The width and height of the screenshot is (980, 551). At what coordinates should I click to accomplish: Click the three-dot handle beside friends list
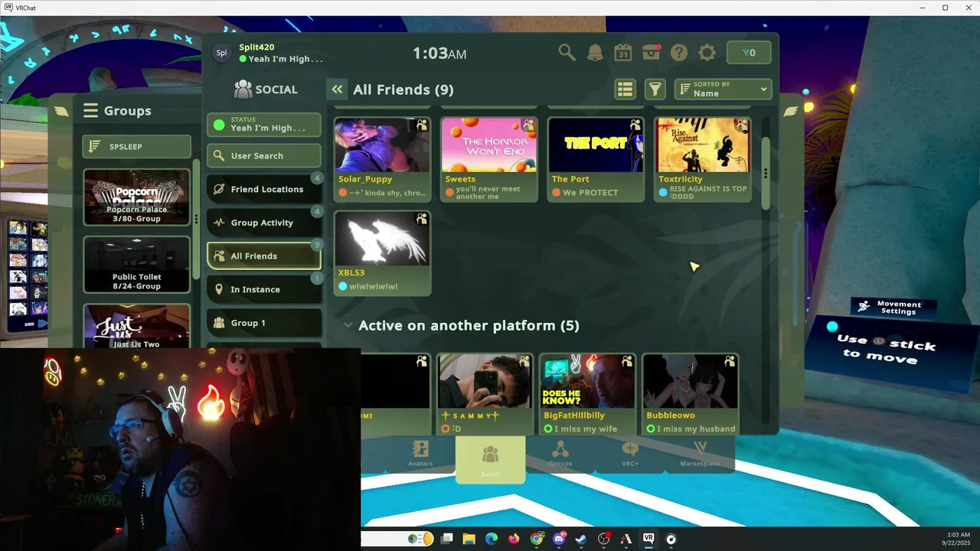click(x=766, y=174)
